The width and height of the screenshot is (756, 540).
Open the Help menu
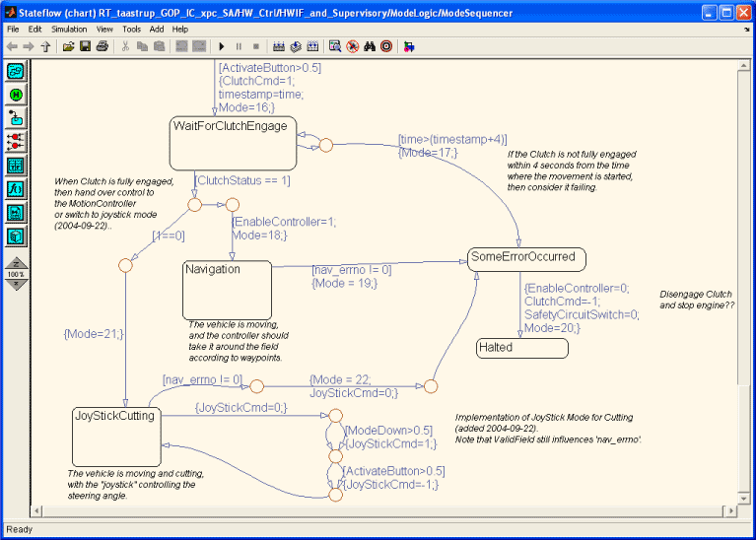180,30
